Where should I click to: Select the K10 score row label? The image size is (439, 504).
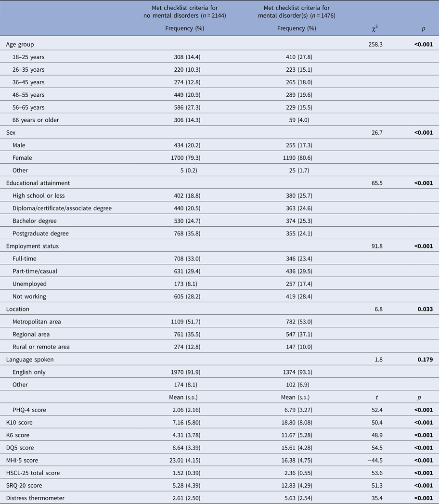coord(21,423)
